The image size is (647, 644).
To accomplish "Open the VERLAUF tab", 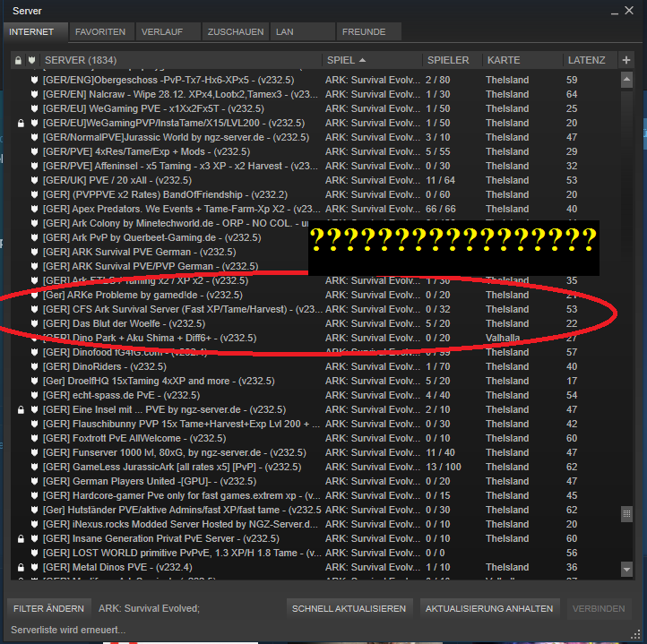I will click(x=168, y=31).
